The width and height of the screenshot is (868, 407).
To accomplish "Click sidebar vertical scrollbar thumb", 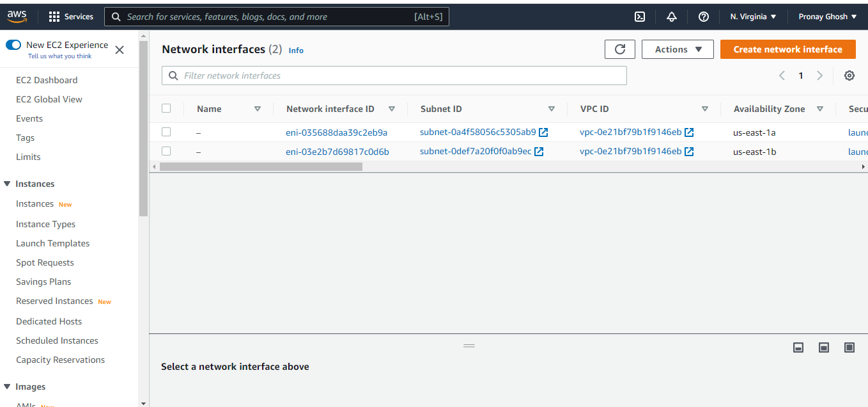I will (x=143, y=128).
